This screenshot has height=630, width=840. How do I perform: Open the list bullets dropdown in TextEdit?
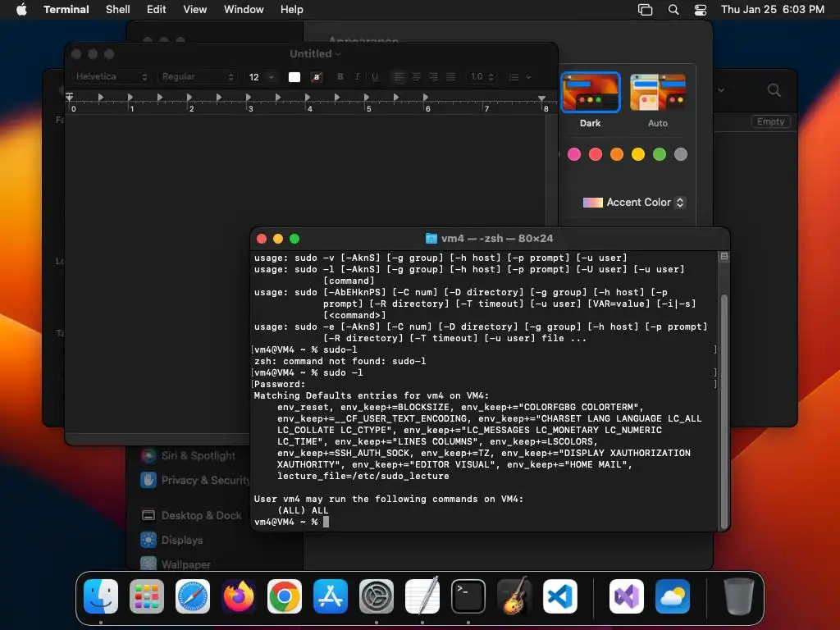point(519,77)
